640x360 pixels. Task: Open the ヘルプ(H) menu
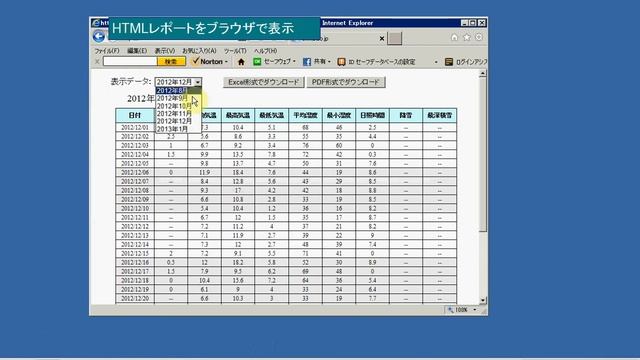[x=266, y=51]
